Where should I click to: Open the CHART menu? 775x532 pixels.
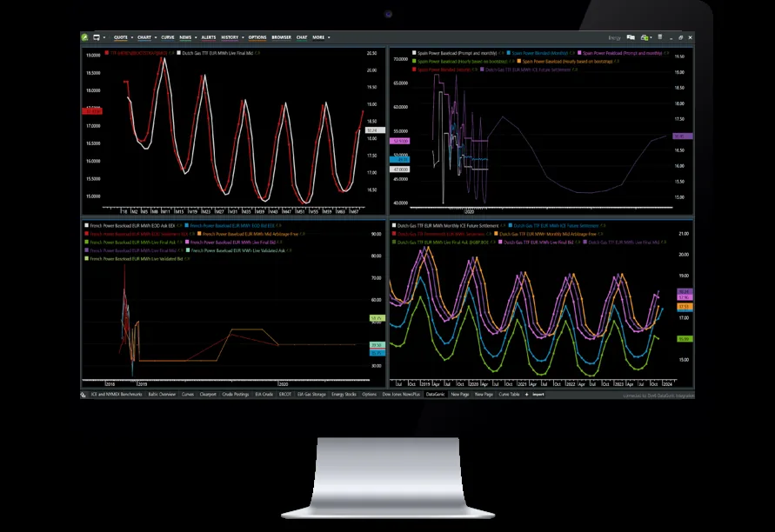pos(144,37)
